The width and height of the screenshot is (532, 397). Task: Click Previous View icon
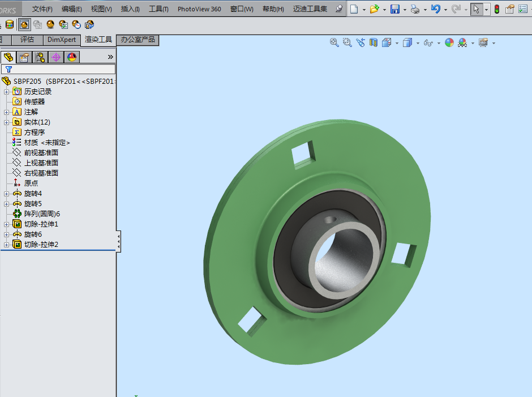(361, 43)
